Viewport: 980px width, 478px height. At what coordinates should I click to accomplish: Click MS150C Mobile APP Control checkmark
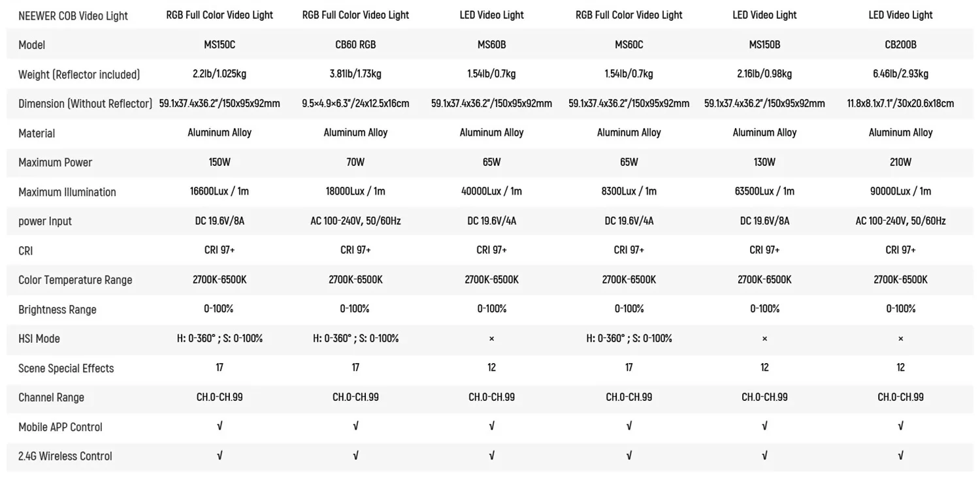[x=220, y=426]
